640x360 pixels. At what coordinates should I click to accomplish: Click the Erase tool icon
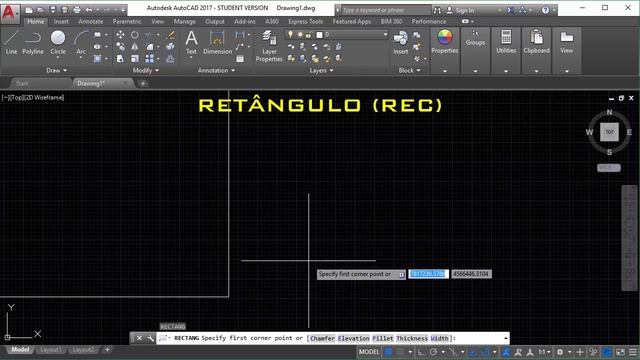(171, 35)
